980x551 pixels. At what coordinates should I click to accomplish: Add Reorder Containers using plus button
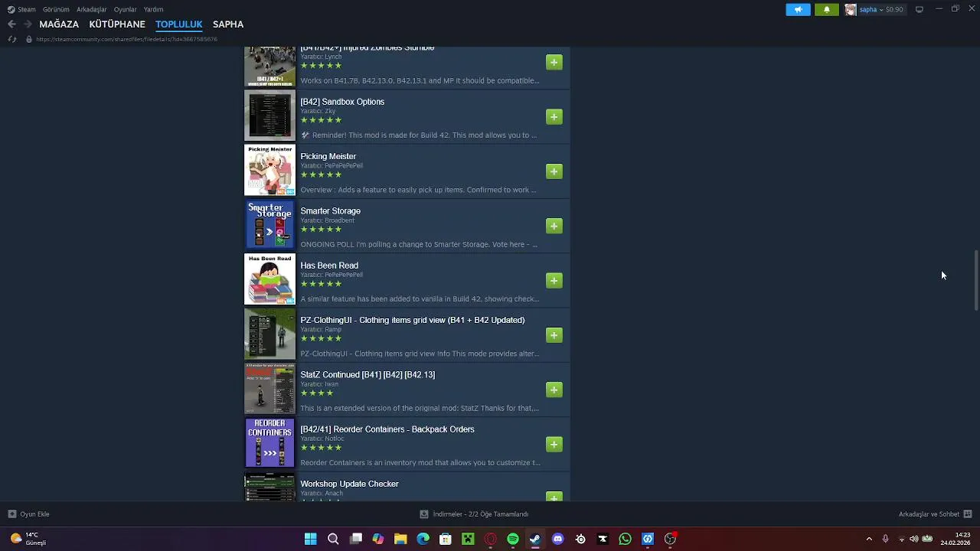[x=554, y=445]
